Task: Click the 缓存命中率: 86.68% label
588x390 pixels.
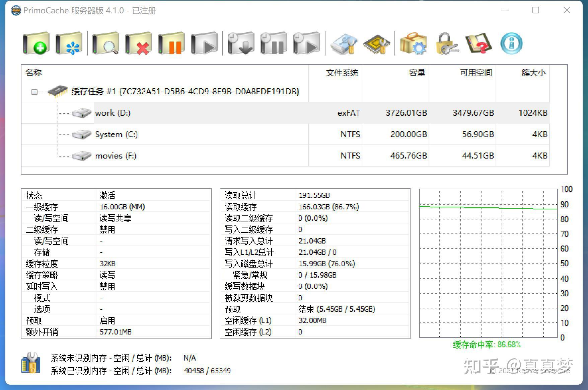Action: pyautogui.click(x=487, y=345)
